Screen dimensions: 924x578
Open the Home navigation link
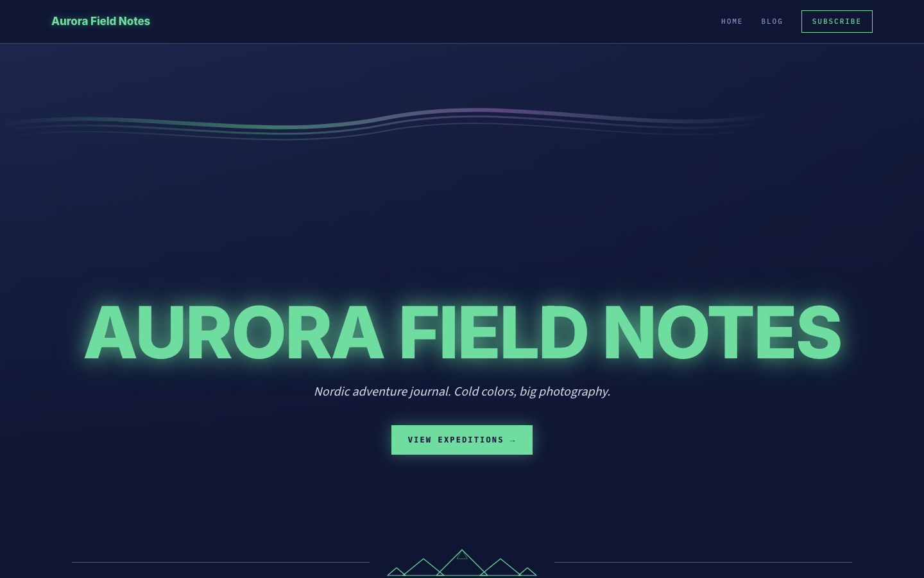click(732, 21)
